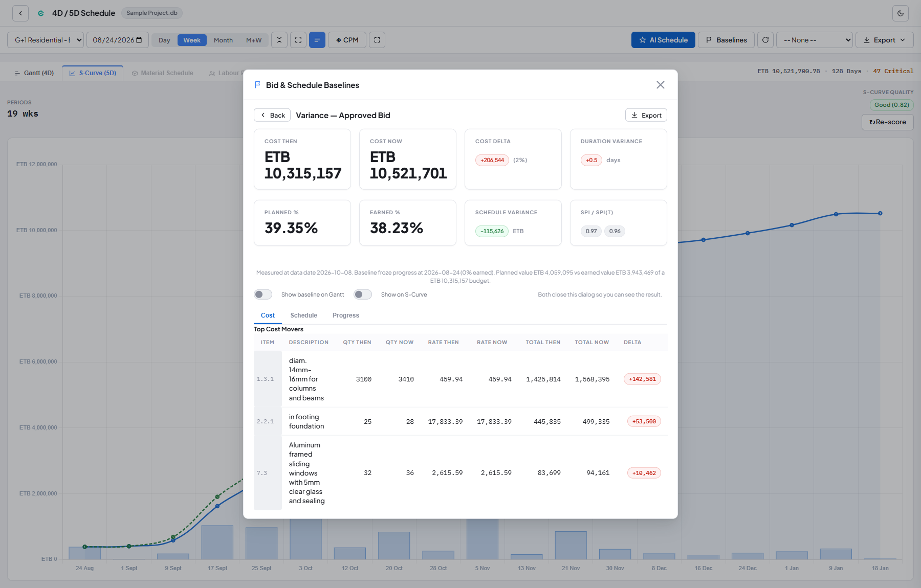This screenshot has width=921, height=588.
Task: Click the 08/24/2026 date input field
Action: click(x=118, y=40)
